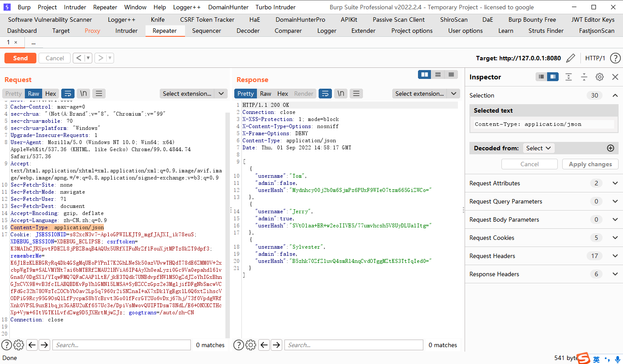
Task: Click the Sogou input method S icon
Action: tap(583, 358)
